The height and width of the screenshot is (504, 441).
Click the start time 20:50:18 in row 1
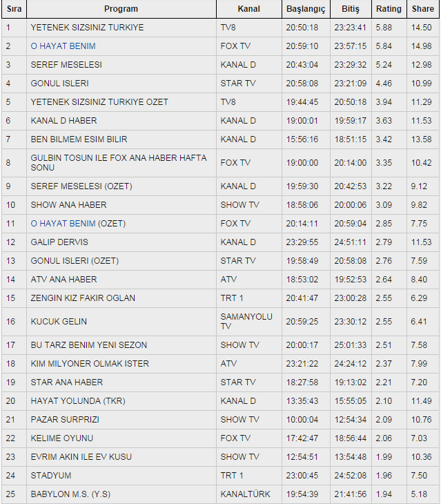302,28
